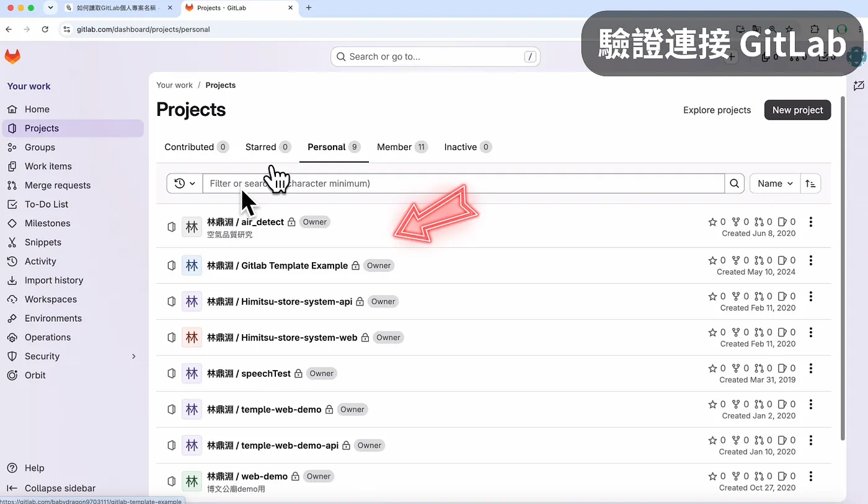Select the Milestones diamond icon
868x504 pixels.
click(x=12, y=223)
